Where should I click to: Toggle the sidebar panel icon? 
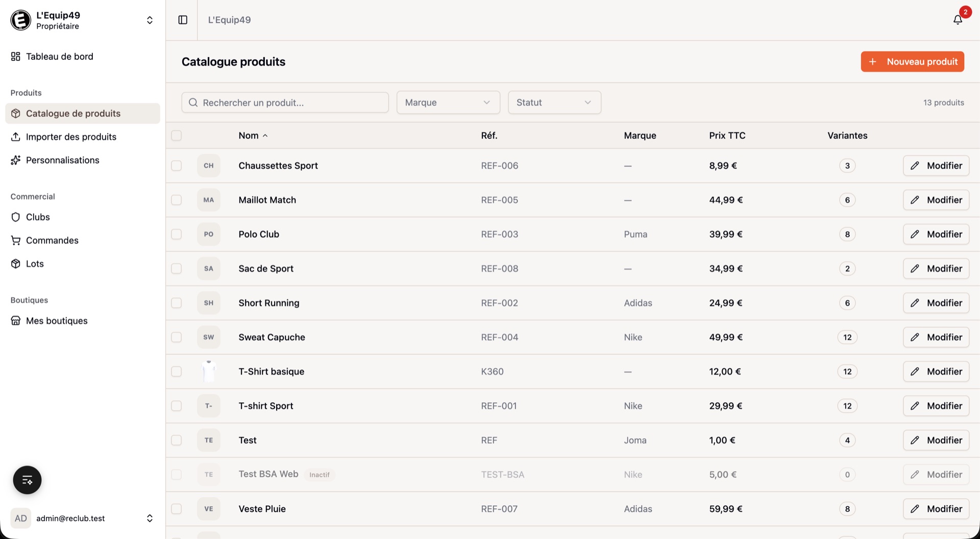point(183,20)
